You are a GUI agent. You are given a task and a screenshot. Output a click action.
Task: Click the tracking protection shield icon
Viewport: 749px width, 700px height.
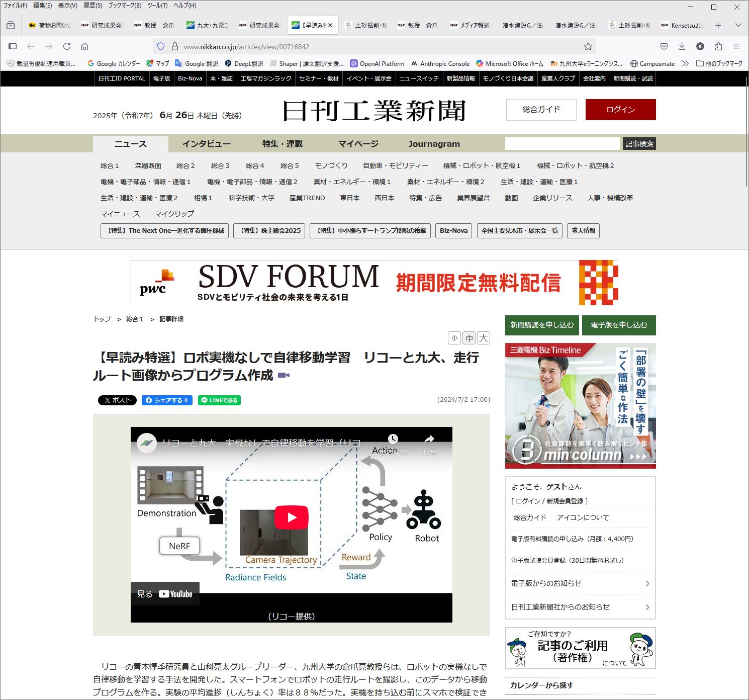(x=161, y=46)
